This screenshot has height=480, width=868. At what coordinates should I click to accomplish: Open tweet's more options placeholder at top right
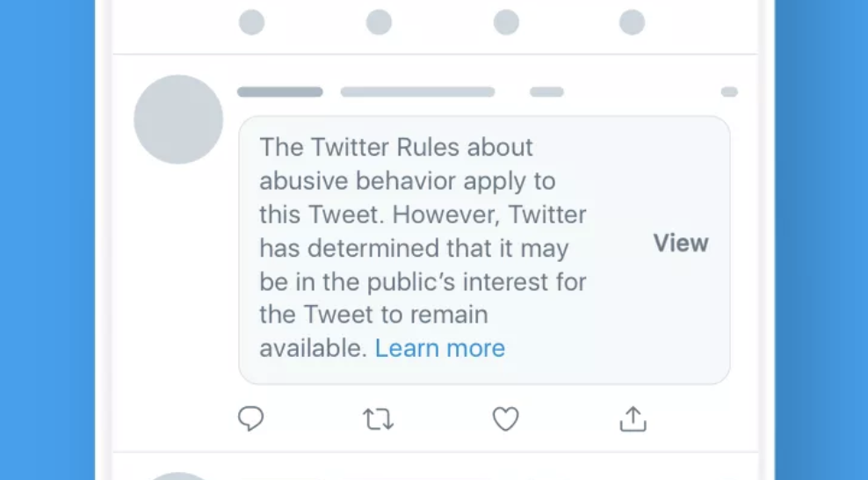729,91
